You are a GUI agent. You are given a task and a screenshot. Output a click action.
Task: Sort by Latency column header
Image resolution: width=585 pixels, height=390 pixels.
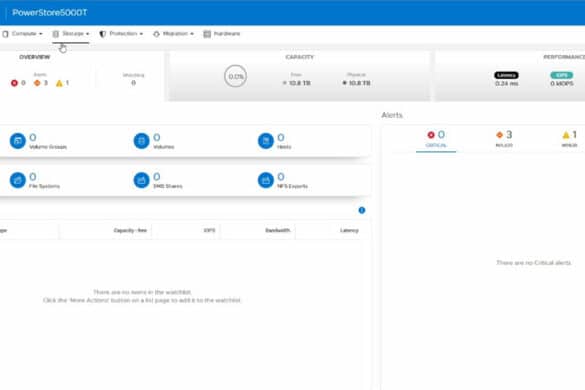pyautogui.click(x=349, y=230)
